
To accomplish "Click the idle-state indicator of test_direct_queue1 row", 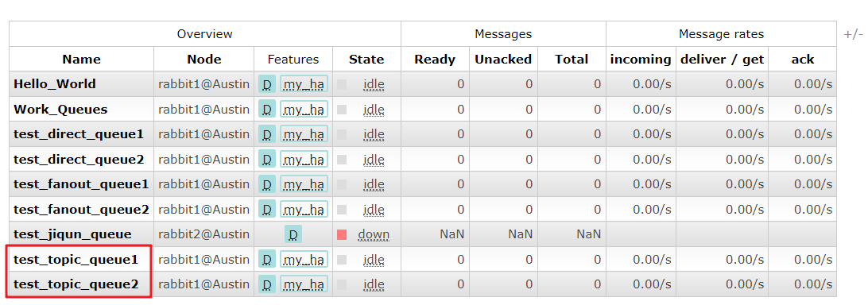I will [342, 134].
